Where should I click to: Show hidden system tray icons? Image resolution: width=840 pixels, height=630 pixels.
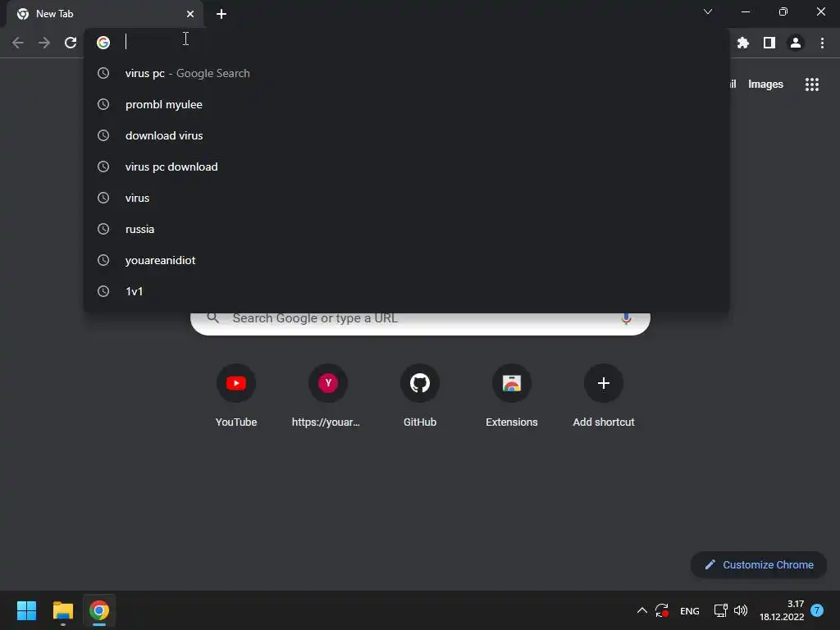[x=641, y=610]
